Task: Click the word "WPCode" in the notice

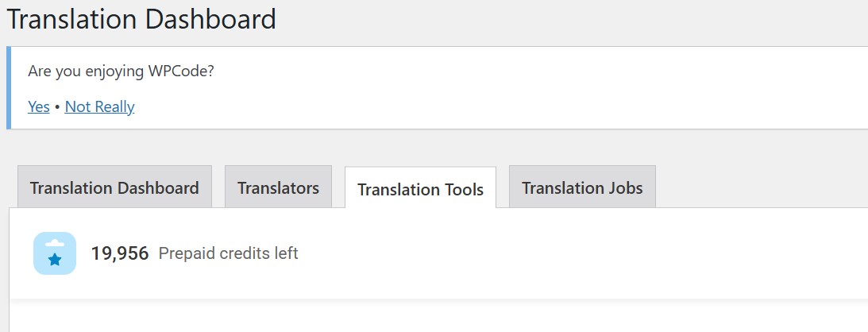Action: coord(180,71)
